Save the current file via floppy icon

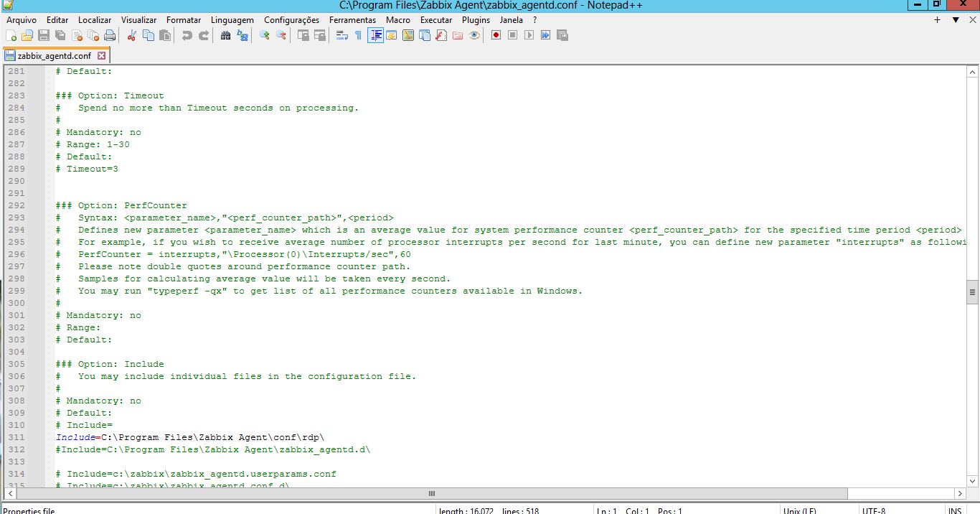[x=44, y=35]
